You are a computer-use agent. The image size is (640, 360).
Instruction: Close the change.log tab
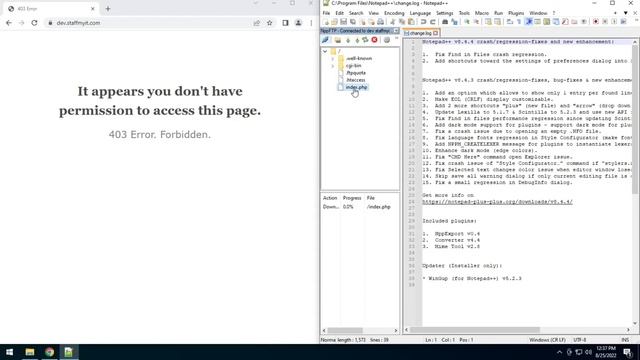pyautogui.click(x=436, y=33)
